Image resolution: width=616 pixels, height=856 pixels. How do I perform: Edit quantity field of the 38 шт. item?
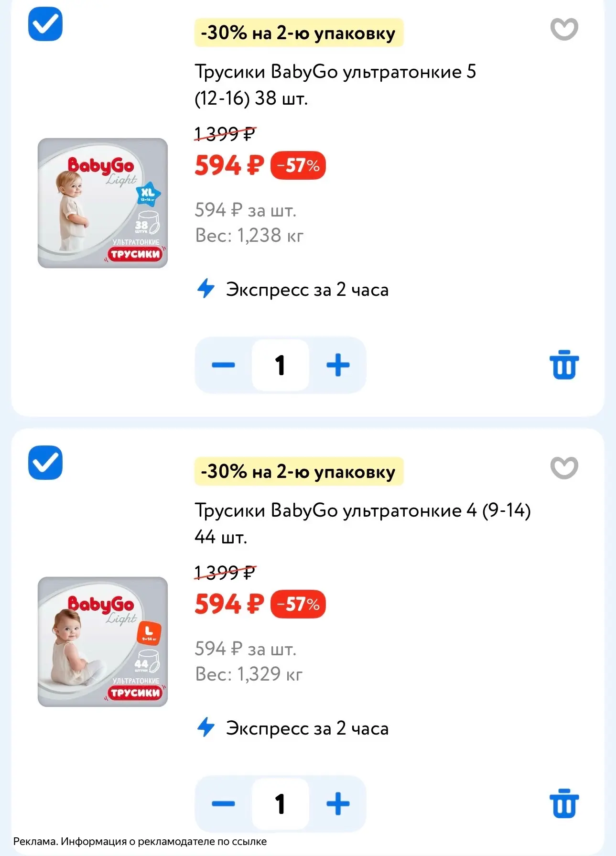click(x=281, y=365)
